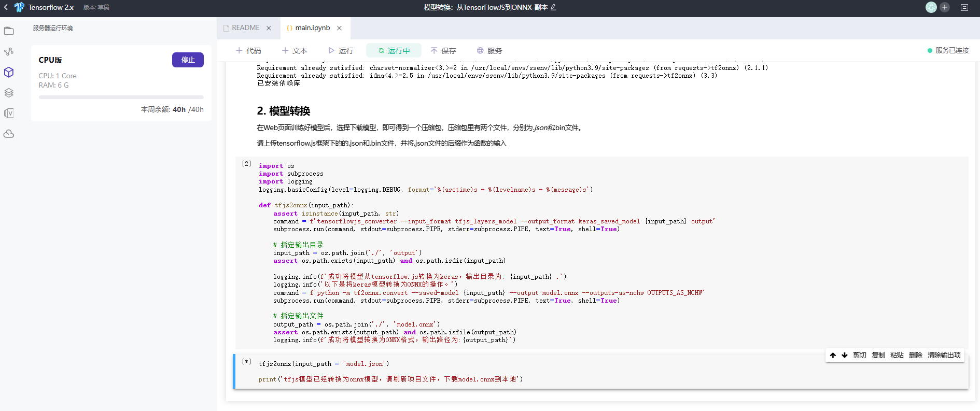
Task: Click the weekly quota progress bar
Action: (121, 97)
